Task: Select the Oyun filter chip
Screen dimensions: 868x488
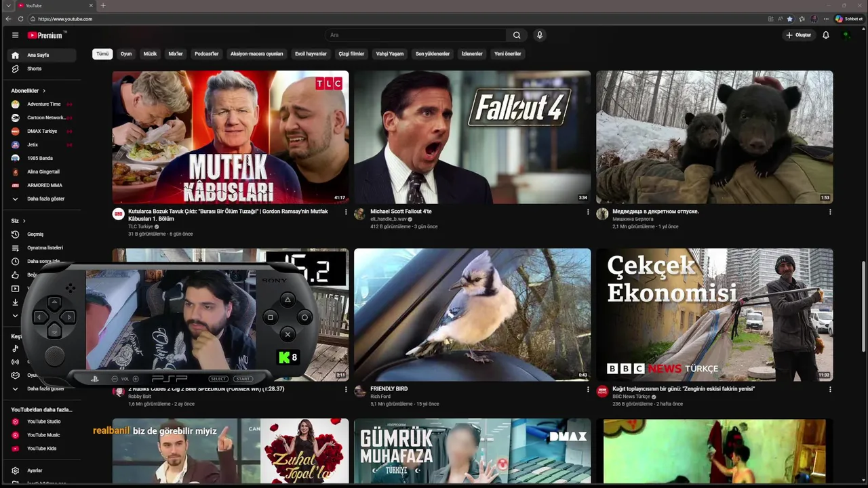Action: (126, 54)
